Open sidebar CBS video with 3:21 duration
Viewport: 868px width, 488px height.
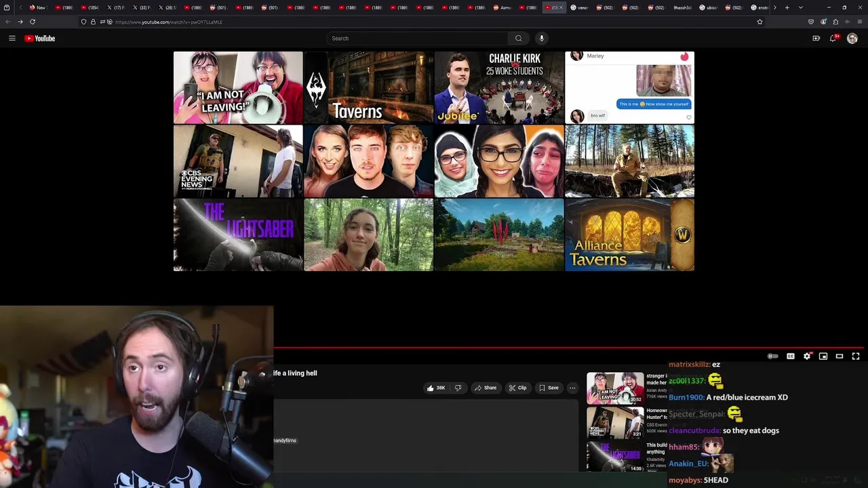click(615, 422)
